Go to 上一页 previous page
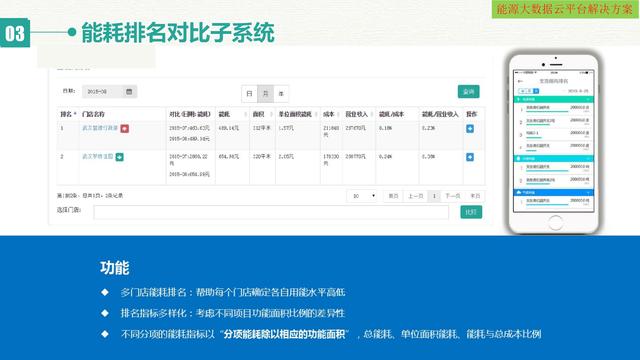 pyautogui.click(x=416, y=196)
